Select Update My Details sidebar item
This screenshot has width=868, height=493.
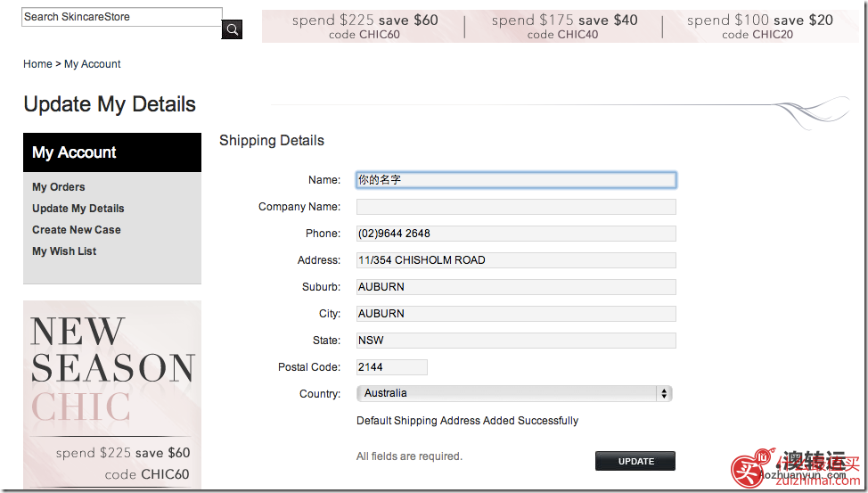[78, 209]
